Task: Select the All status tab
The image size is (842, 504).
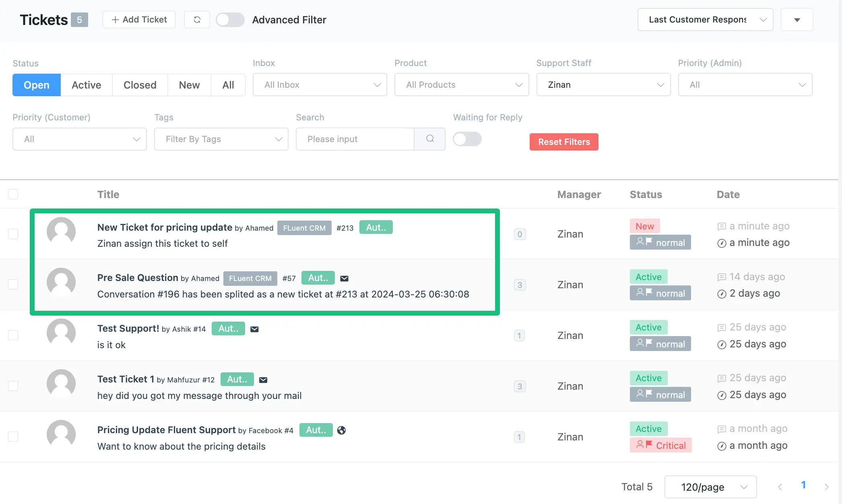Action: (x=228, y=85)
